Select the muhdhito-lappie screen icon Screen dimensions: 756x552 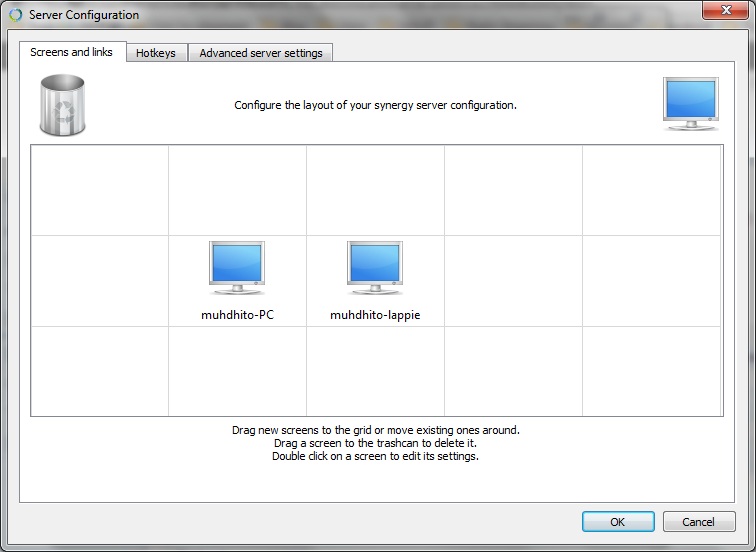(375, 269)
